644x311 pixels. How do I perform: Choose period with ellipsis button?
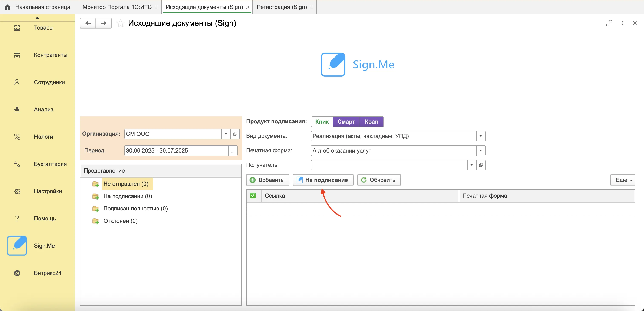(x=233, y=151)
